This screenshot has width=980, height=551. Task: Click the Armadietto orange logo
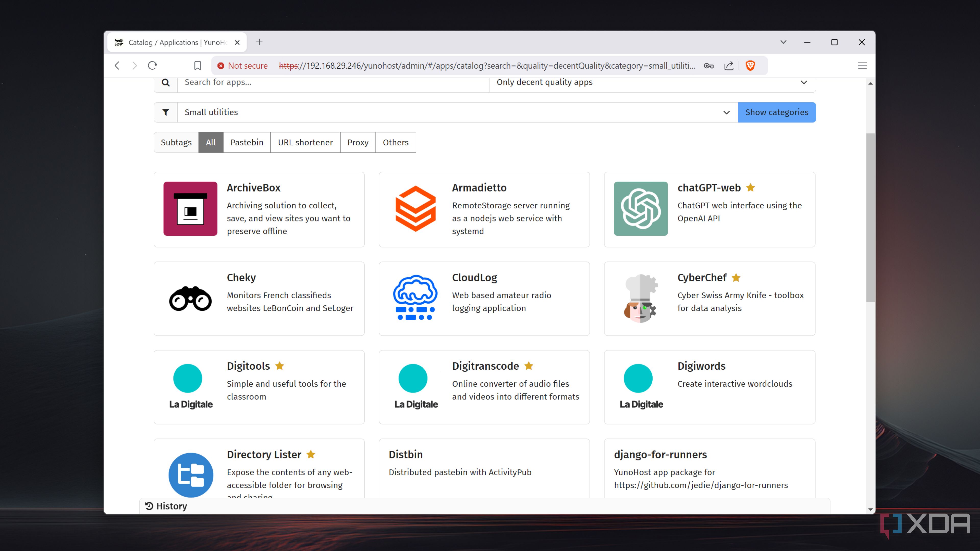[415, 208]
